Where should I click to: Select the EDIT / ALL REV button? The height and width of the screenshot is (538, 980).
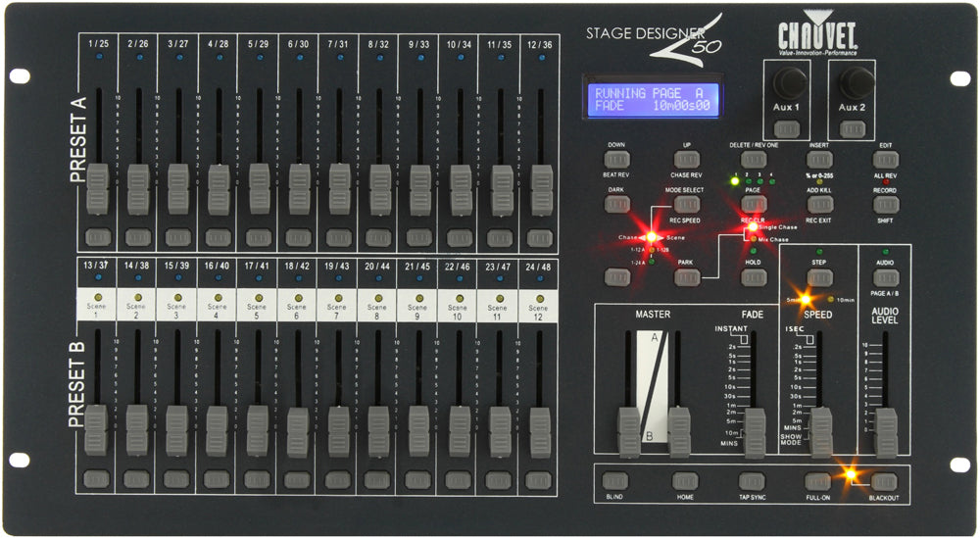tap(886, 160)
